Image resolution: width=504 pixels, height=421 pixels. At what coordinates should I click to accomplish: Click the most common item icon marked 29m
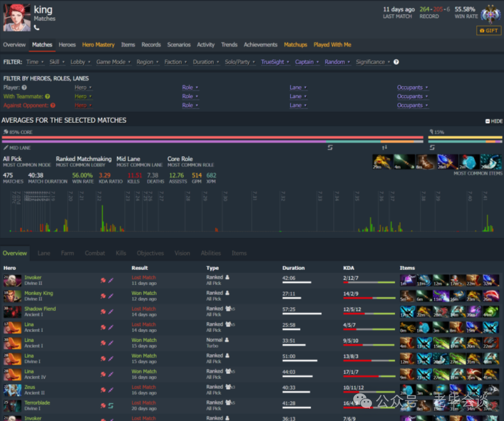[383, 162]
